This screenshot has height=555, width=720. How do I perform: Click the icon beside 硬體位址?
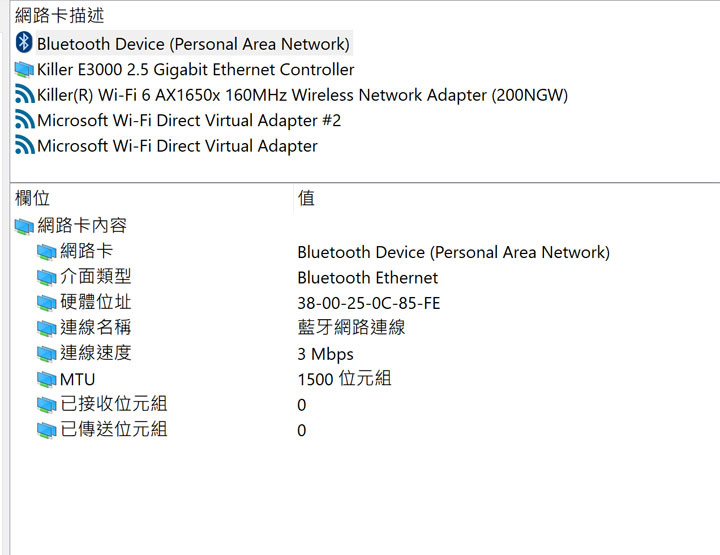(47, 303)
